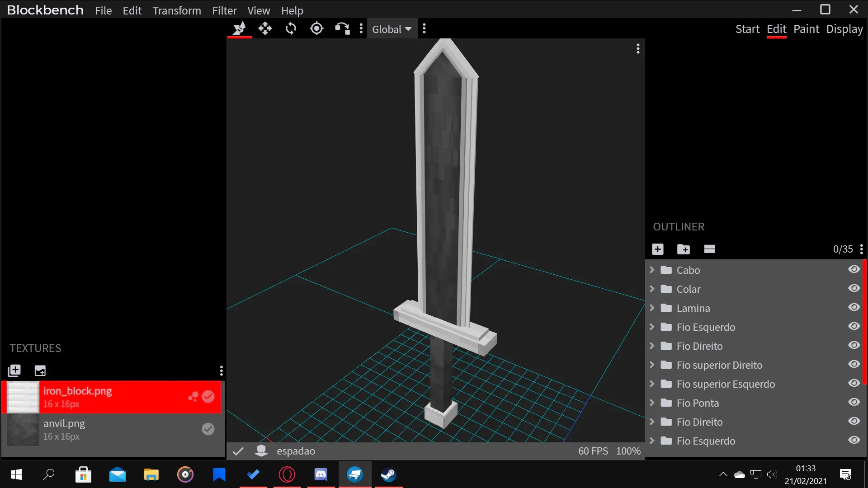Open the File menu
The image size is (868, 488).
103,10
